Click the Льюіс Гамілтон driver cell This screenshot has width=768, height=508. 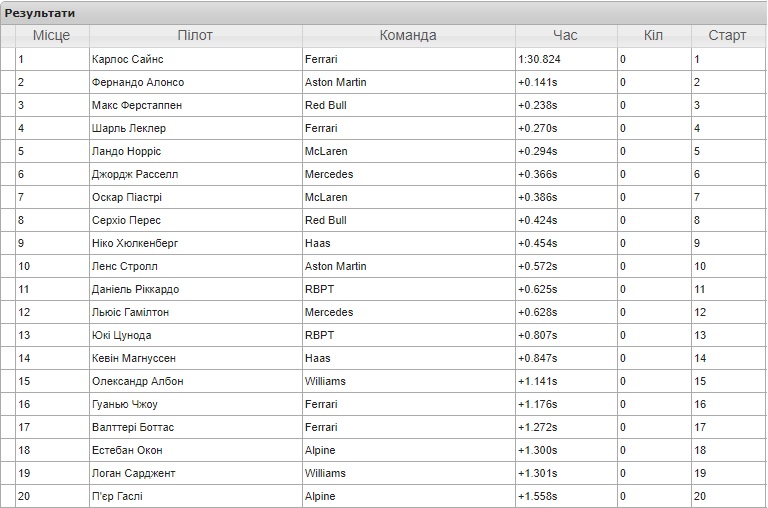[195, 313]
